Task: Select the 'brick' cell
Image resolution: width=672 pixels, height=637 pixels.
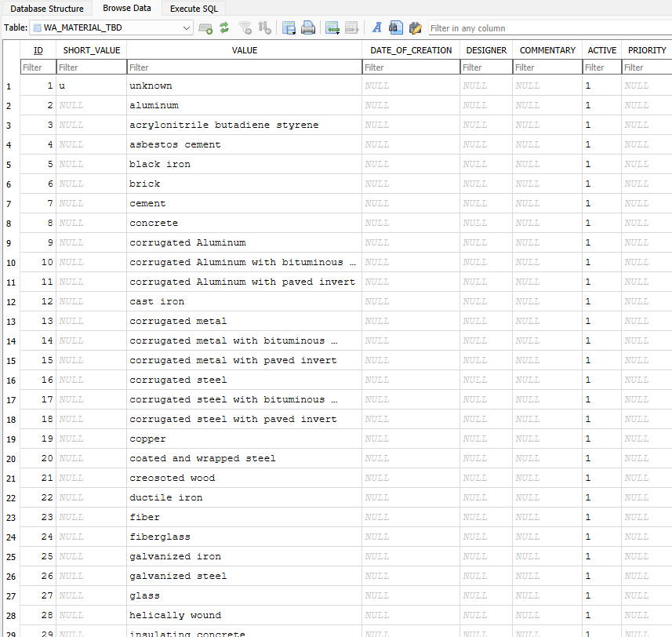Action: 245,184
